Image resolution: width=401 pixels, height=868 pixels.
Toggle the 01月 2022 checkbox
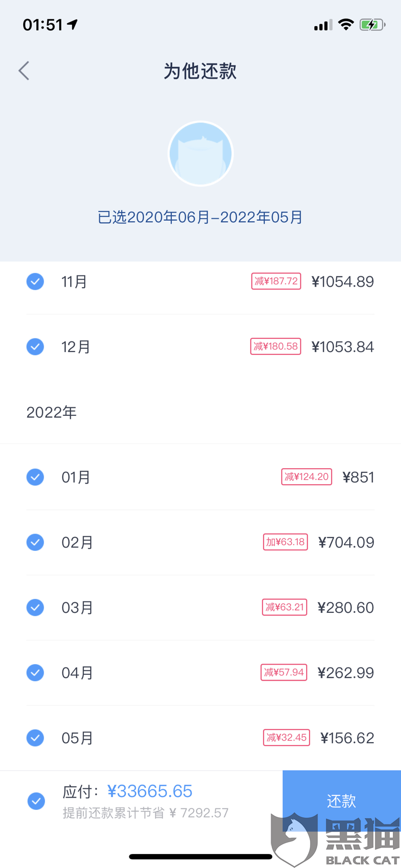click(35, 477)
